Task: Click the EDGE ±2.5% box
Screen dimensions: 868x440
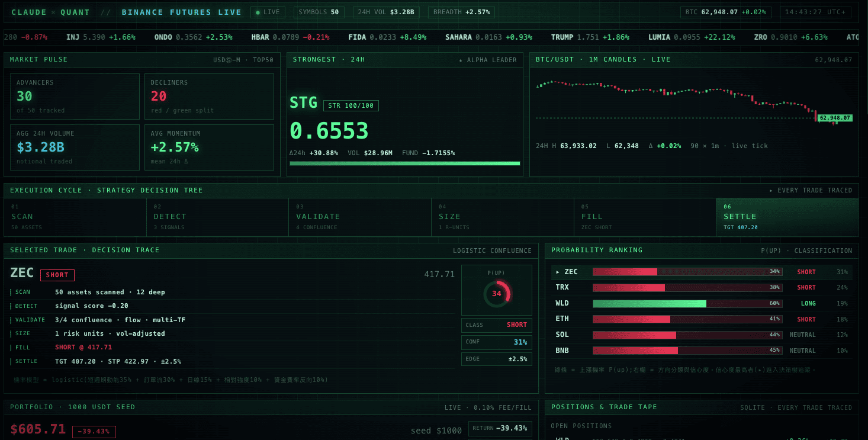Action: point(497,359)
